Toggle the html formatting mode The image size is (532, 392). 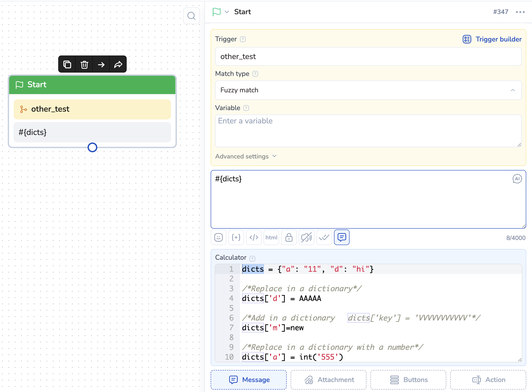coord(271,237)
